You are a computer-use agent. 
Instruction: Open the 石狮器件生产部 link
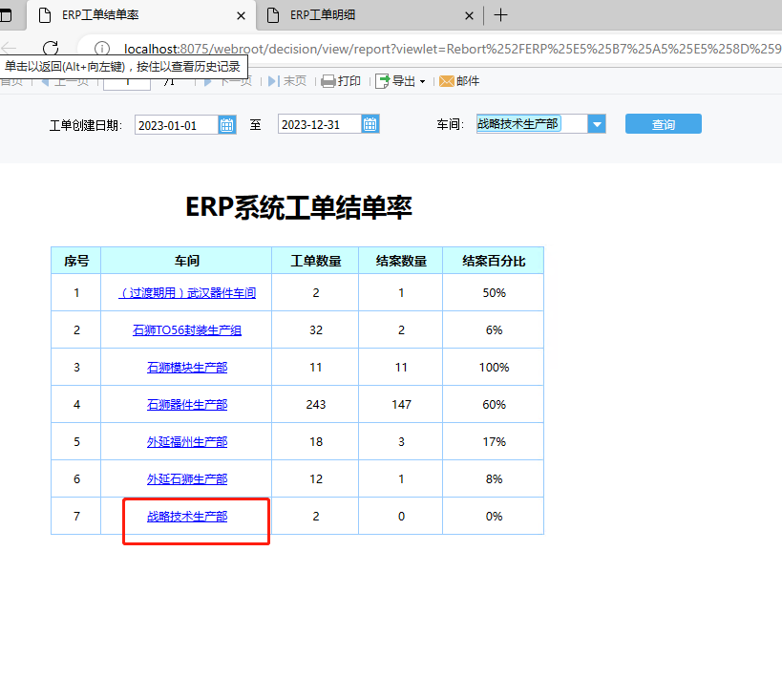[x=187, y=405]
